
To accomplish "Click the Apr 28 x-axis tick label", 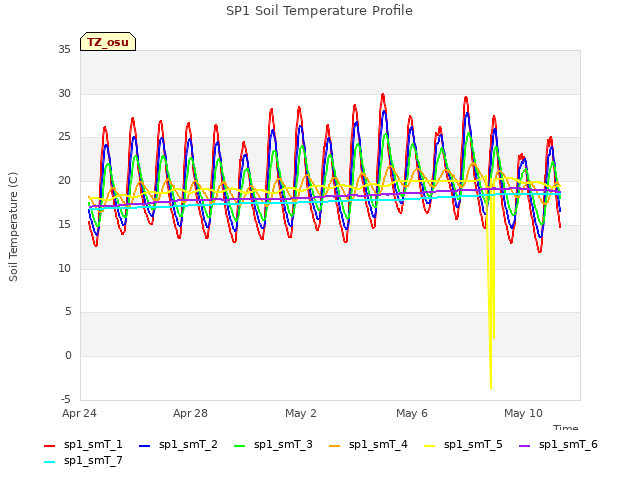I will coord(190,413).
